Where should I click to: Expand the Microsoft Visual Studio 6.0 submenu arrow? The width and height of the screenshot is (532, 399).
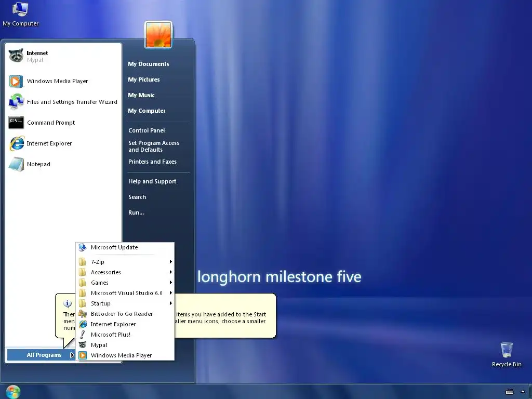click(170, 293)
